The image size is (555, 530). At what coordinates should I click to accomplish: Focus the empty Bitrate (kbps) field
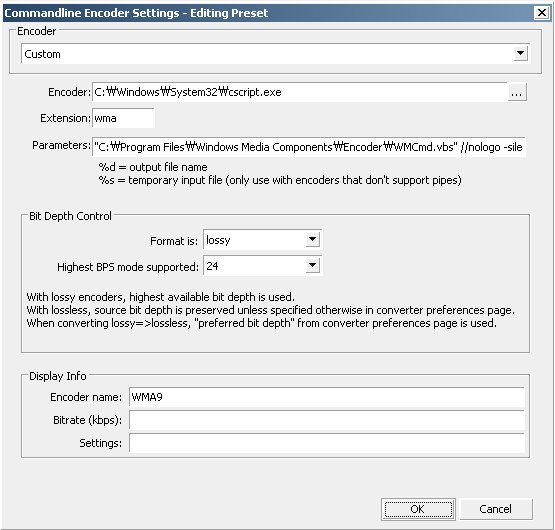327,420
